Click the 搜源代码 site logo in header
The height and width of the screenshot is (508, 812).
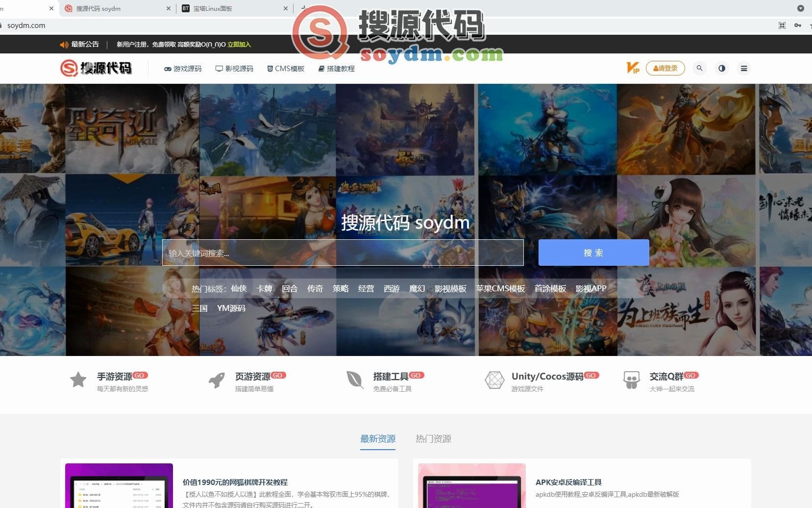click(96, 68)
